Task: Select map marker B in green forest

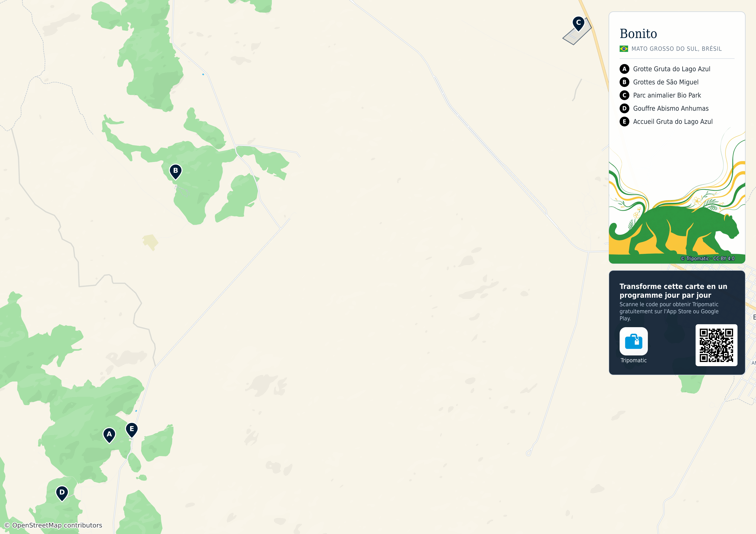Action: coord(176,172)
